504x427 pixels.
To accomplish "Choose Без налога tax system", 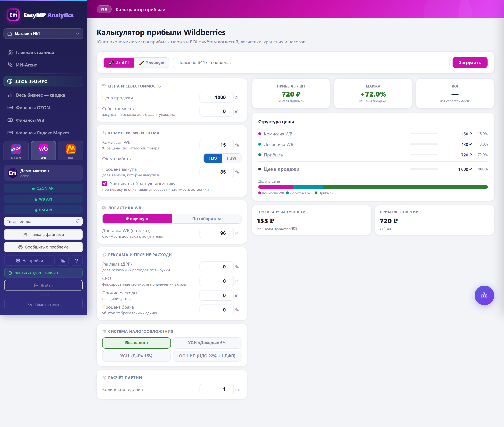I will 136,343.
